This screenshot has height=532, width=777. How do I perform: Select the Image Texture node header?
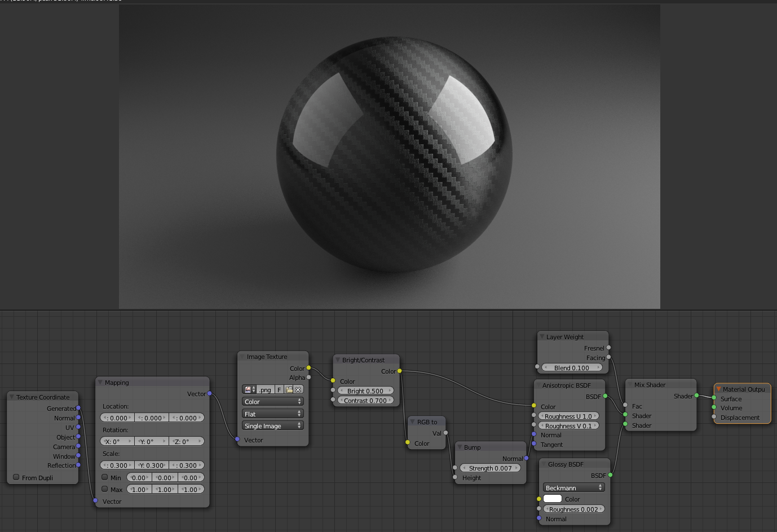(273, 356)
